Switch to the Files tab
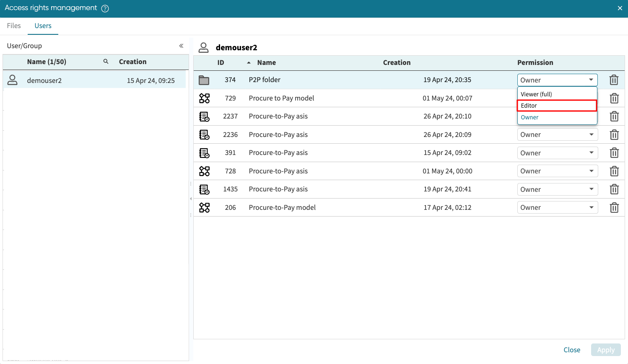This screenshot has width=628, height=364. (14, 26)
